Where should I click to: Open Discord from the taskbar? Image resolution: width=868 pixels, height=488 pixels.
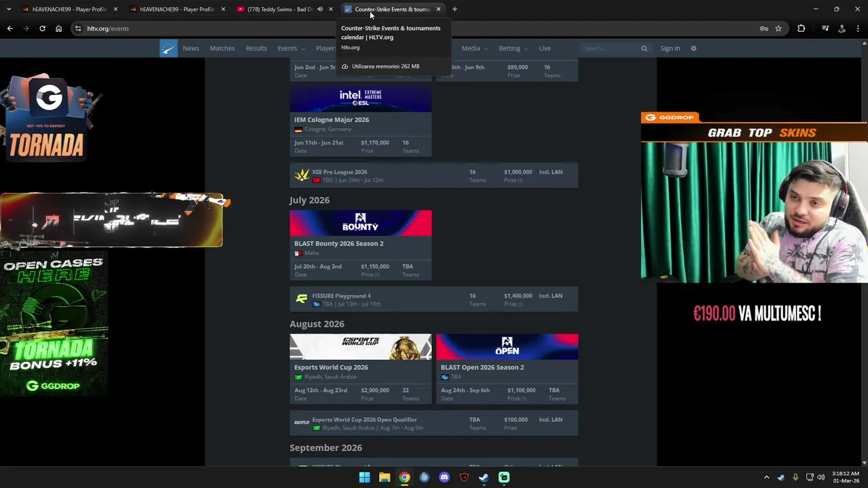point(444,477)
